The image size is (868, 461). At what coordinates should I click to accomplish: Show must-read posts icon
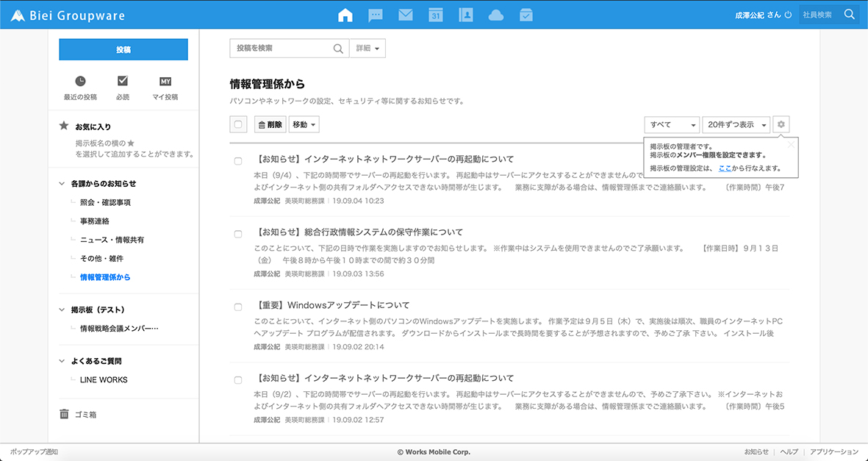coord(123,82)
